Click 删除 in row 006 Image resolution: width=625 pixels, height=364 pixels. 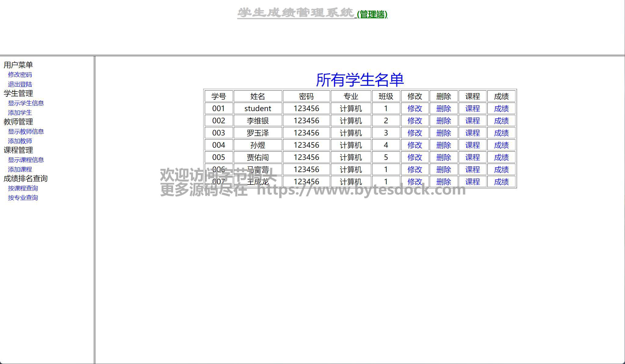(443, 170)
